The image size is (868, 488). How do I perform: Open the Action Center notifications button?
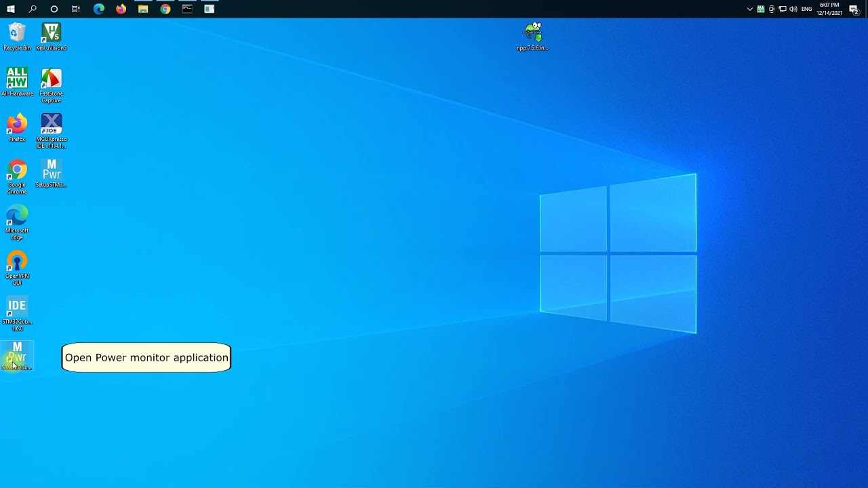click(x=854, y=9)
